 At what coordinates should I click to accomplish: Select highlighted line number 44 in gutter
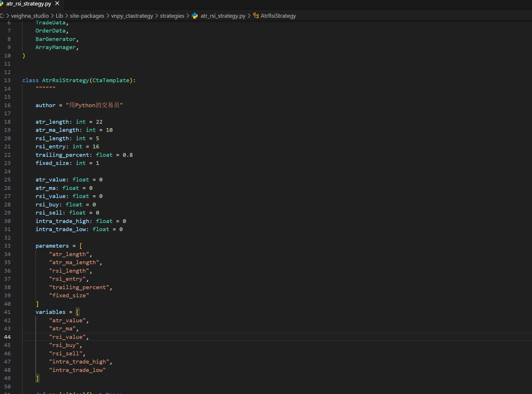pos(7,337)
